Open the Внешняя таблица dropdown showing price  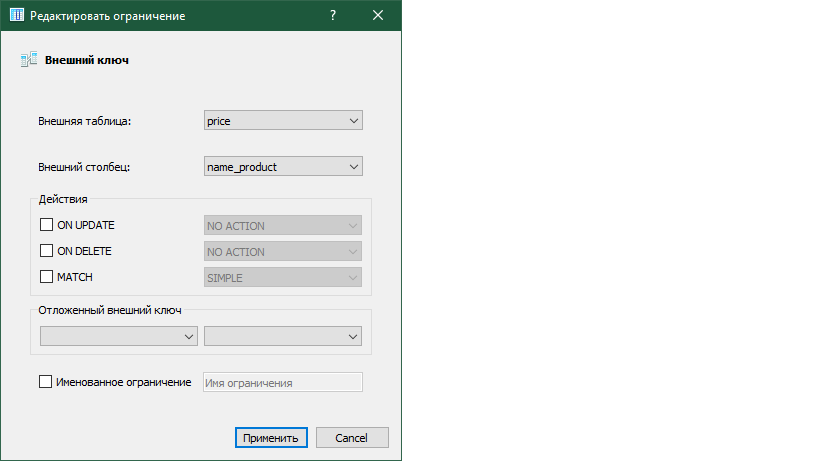click(283, 121)
